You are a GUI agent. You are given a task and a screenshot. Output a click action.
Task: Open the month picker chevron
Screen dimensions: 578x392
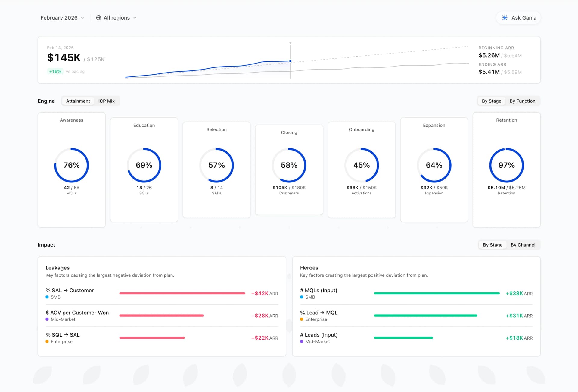click(x=82, y=18)
